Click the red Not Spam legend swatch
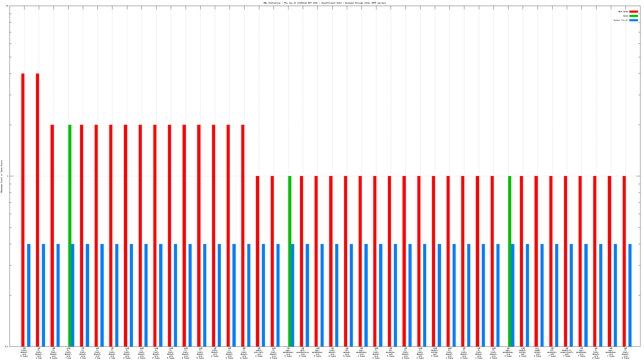The width and height of the screenshot is (644, 362). pyautogui.click(x=633, y=11)
